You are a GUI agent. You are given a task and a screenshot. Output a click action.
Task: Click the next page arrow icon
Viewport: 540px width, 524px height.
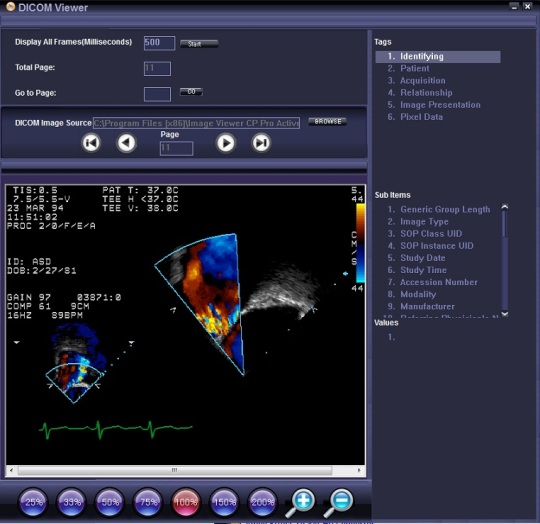click(x=226, y=143)
